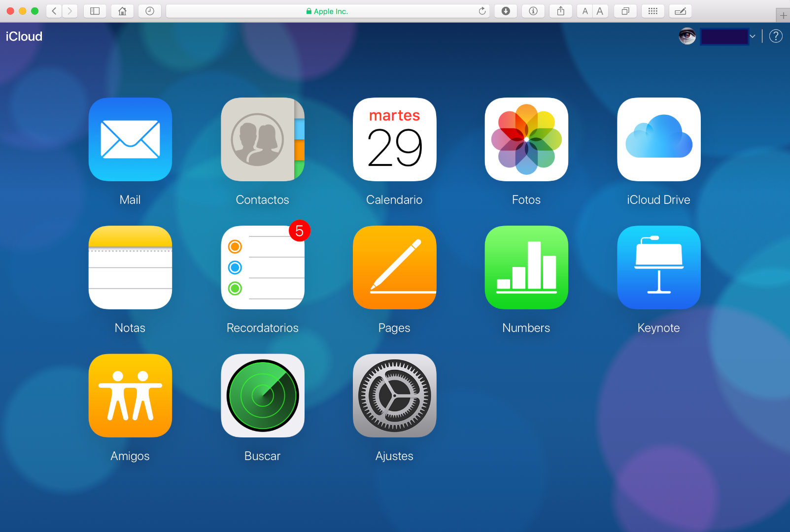The image size is (790, 532).
Task: Click the iCloud title text
Action: [24, 36]
